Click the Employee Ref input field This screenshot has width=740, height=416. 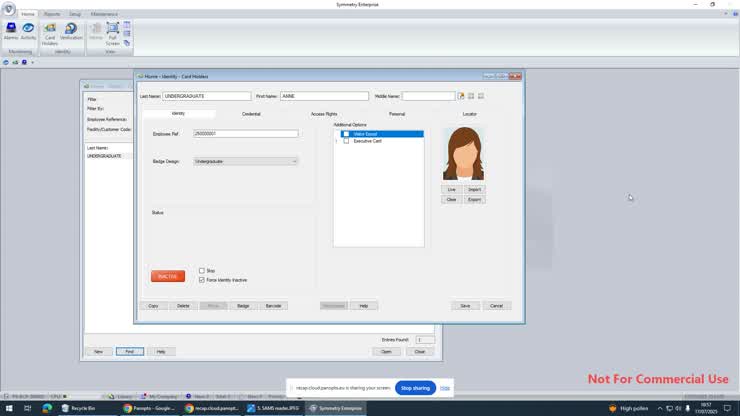click(x=245, y=134)
